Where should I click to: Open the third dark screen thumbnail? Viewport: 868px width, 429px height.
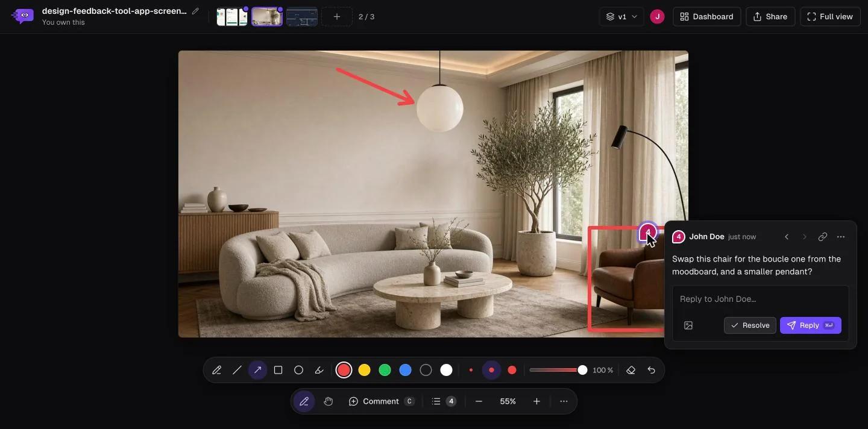pos(302,17)
